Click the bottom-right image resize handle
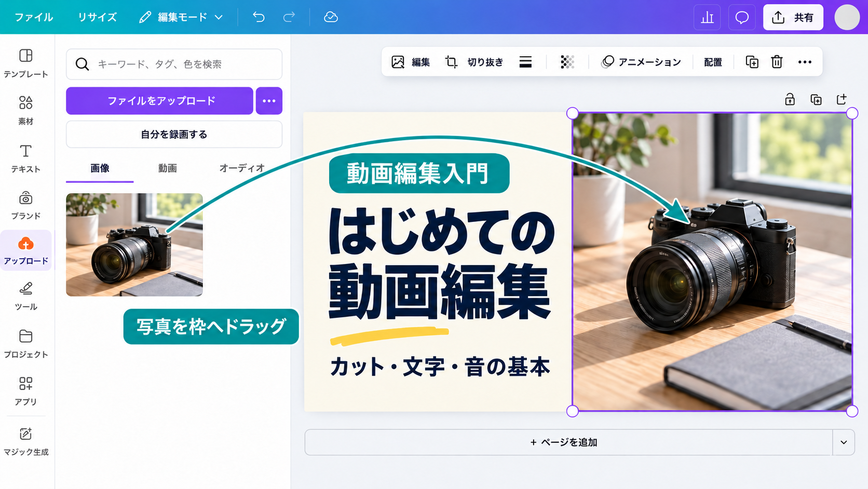The height and width of the screenshot is (489, 868). click(852, 411)
